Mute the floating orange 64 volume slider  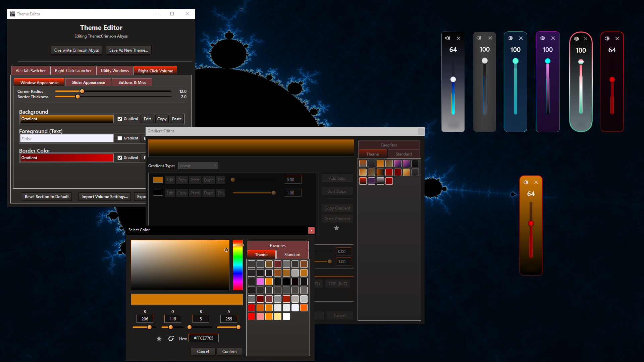tap(526, 182)
